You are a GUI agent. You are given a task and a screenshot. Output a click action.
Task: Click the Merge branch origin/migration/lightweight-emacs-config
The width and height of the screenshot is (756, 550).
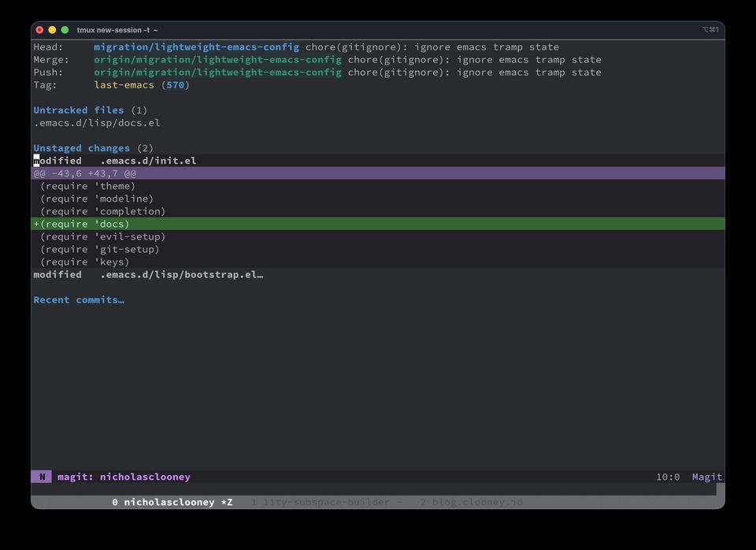pyautogui.click(x=217, y=59)
